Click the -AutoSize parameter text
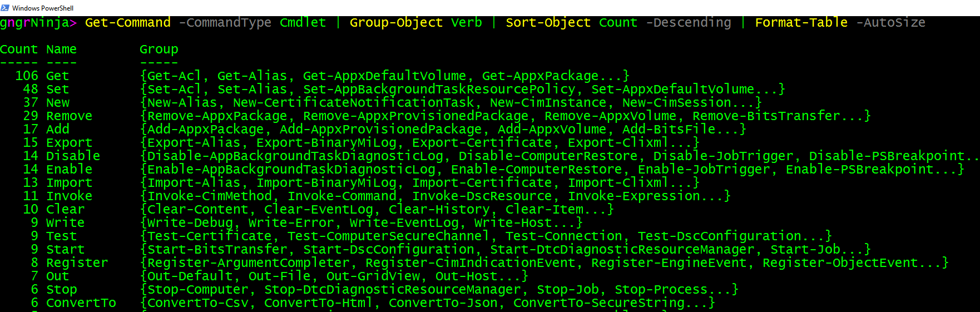The image size is (980, 312). click(890, 23)
